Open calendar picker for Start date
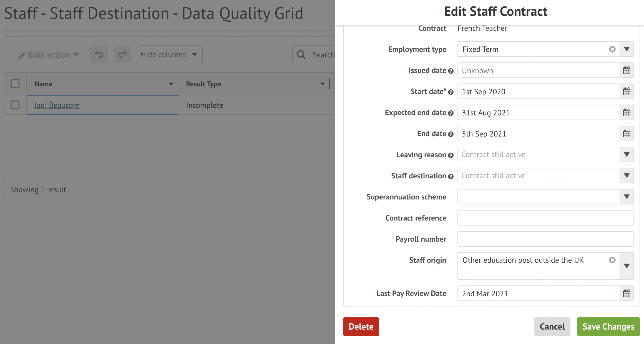The image size is (644, 344). click(627, 92)
